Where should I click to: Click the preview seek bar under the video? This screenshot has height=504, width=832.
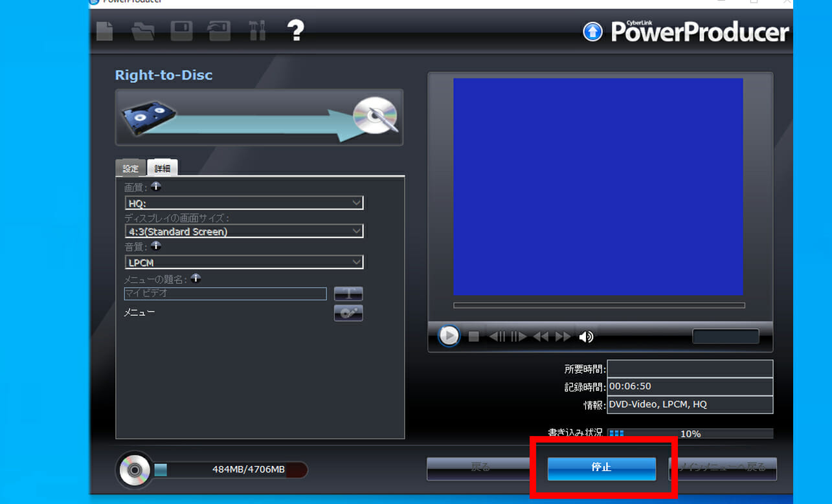tap(599, 305)
